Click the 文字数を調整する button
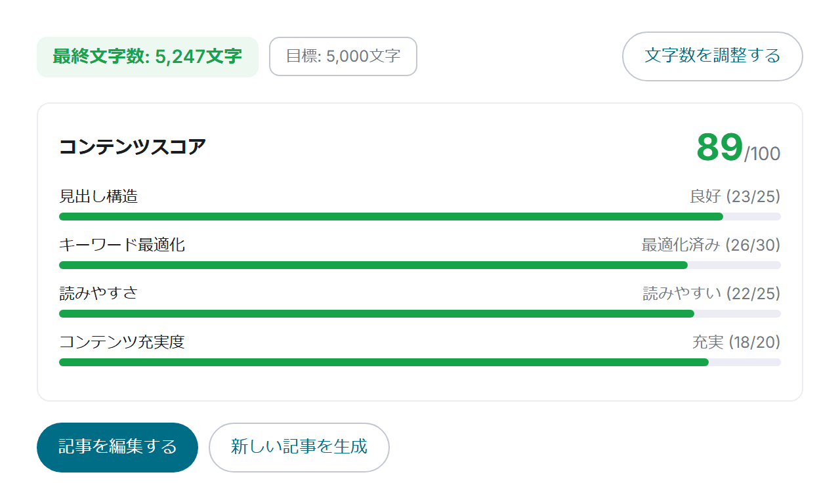840x504 pixels. pos(712,56)
